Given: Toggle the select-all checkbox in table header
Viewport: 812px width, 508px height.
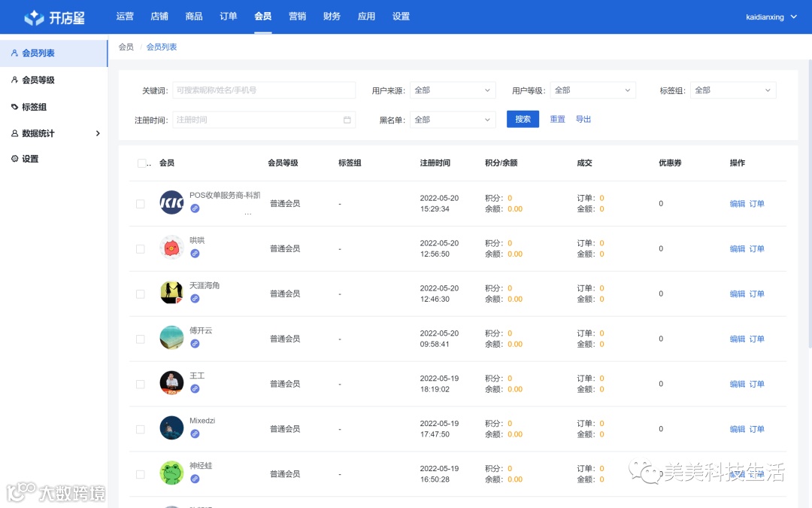Looking at the screenshot, I should click(141, 163).
